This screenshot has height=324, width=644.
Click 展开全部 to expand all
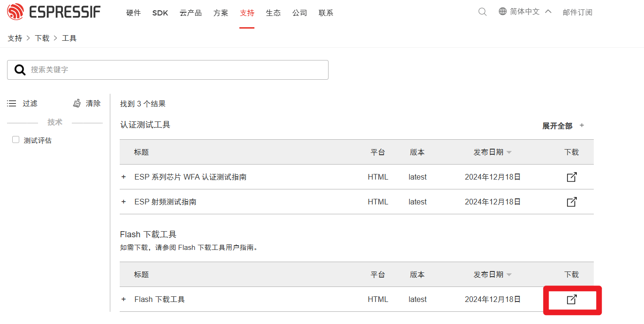[557, 126]
